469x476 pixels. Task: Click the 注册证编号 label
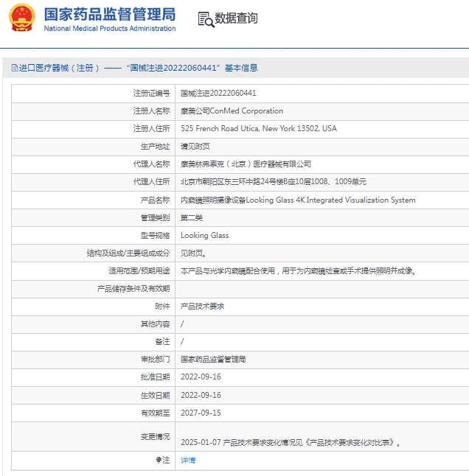152,93
